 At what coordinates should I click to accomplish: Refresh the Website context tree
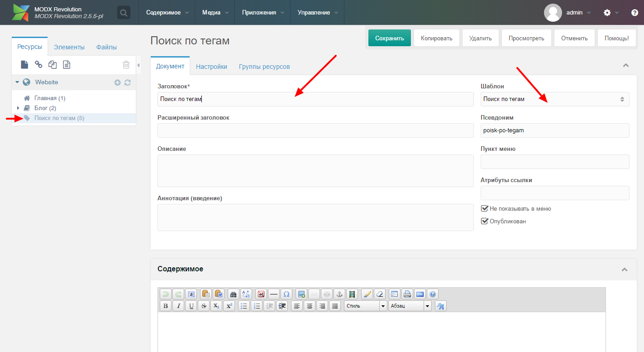(128, 82)
